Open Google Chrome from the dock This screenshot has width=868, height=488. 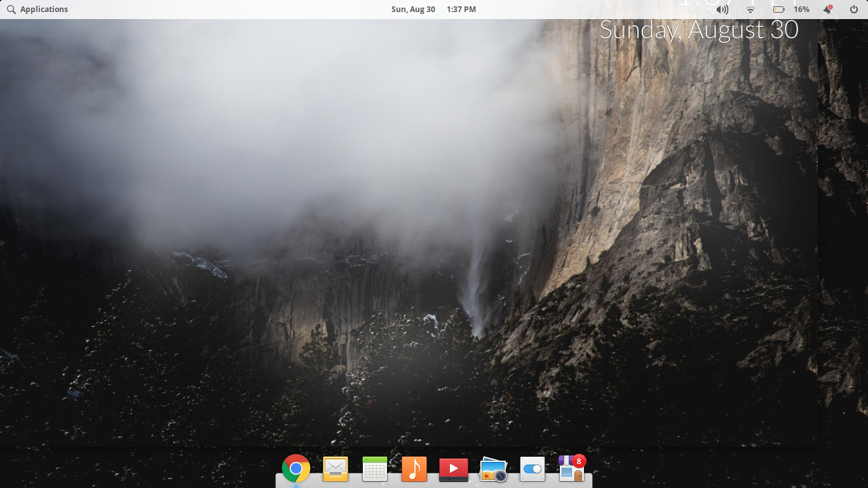coord(295,469)
